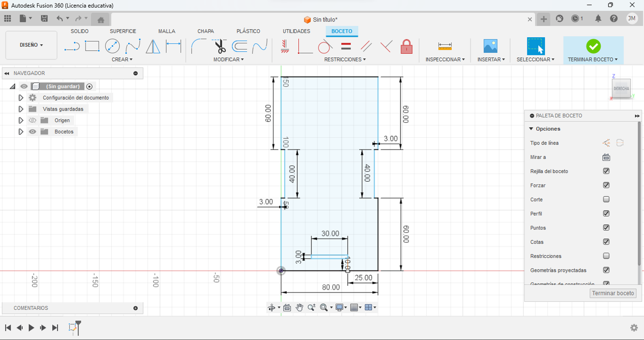Apply the Equal constraint
The height and width of the screenshot is (340, 644).
(346, 46)
